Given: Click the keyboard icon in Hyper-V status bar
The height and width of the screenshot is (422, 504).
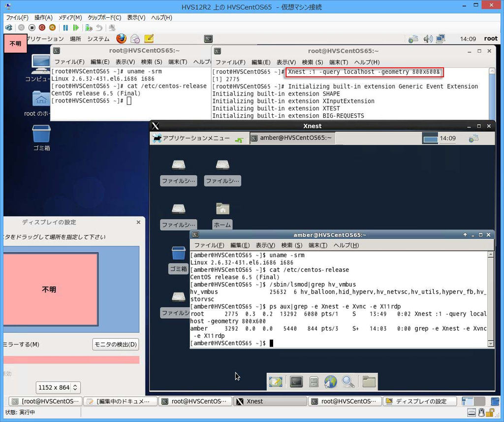Looking at the screenshot, I should (472, 412).
